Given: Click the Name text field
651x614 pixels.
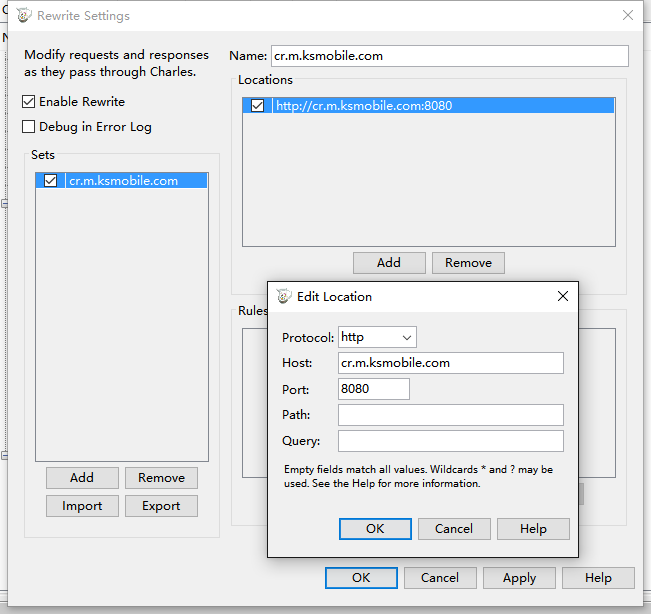Looking at the screenshot, I should (449, 56).
